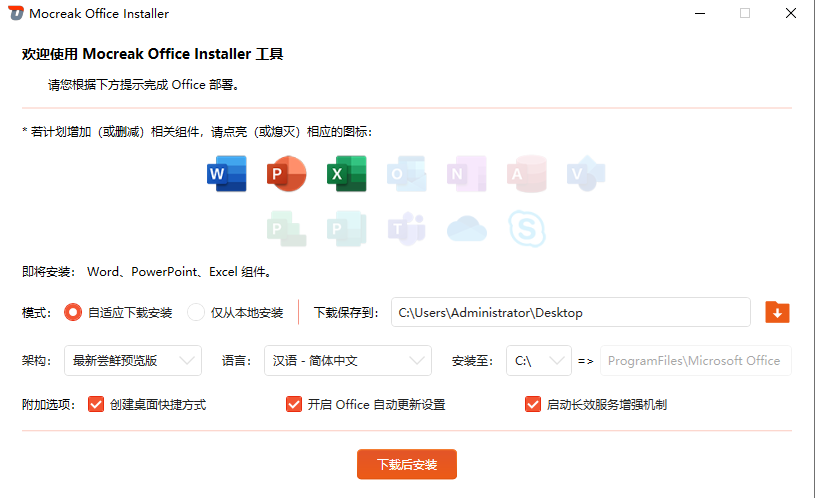This screenshot has height=498, width=815.
Task: Enable the Outlook component icon
Action: (x=406, y=174)
